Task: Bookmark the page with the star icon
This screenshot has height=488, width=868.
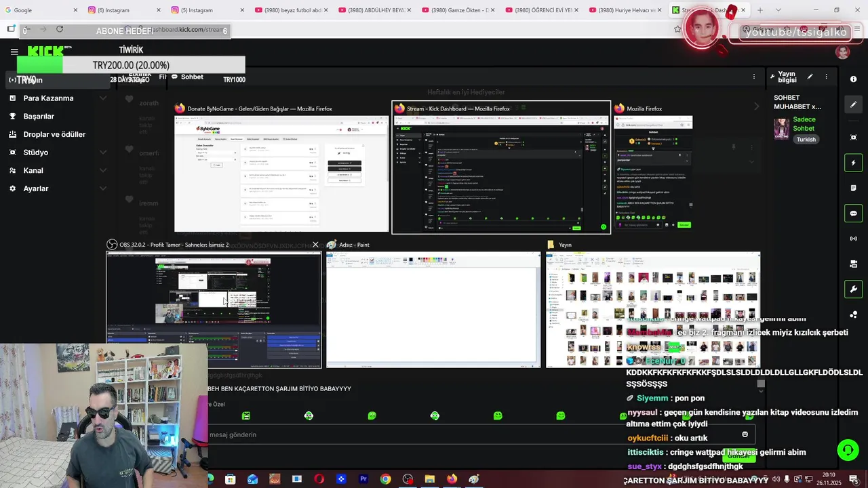Action: (x=677, y=29)
